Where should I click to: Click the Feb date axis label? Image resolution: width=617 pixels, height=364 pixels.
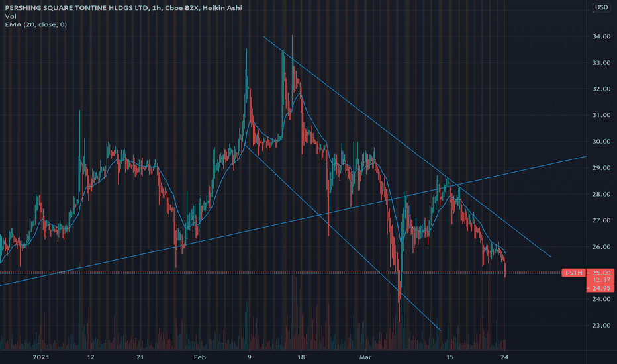(x=200, y=357)
